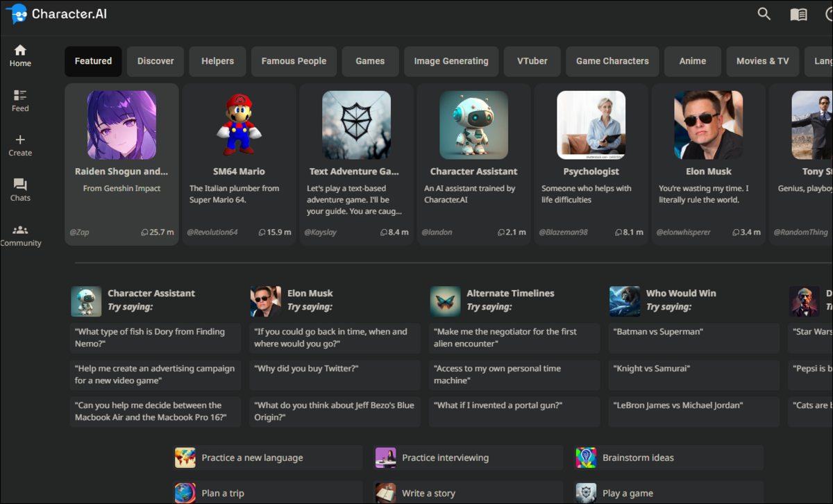
Task: Choose "LeBron James vs Michael Jordan" prompt
Action: 694,412
